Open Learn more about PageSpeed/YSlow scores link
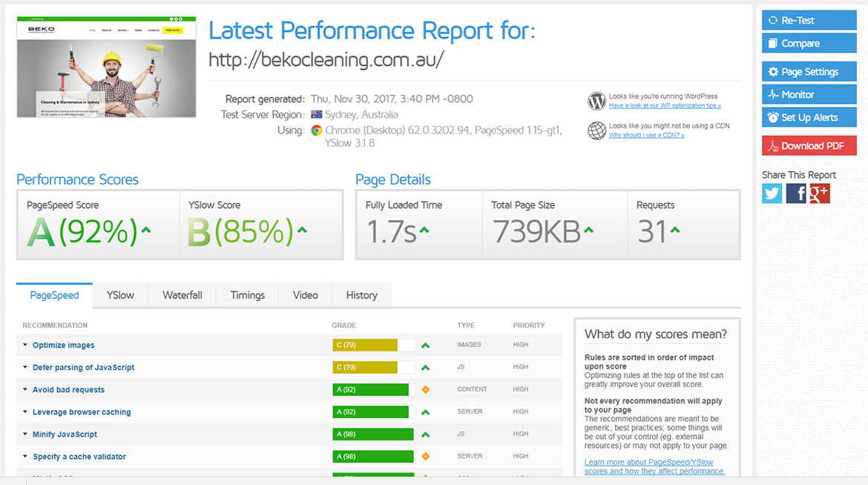Image resolution: width=868 pixels, height=485 pixels. pos(654,466)
